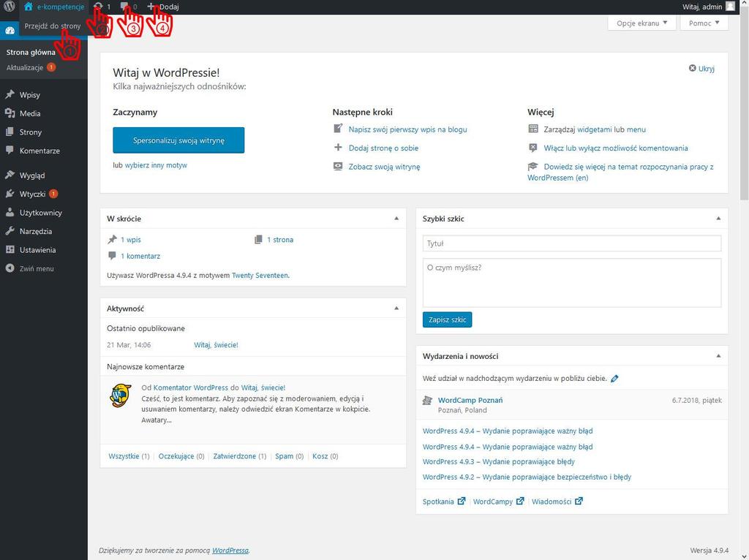Open the Wpisy menu label
The image size is (749, 560).
click(29, 94)
